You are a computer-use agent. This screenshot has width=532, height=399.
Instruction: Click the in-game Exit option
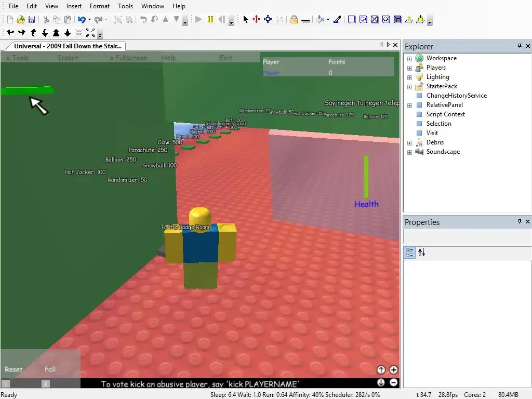coord(225,58)
